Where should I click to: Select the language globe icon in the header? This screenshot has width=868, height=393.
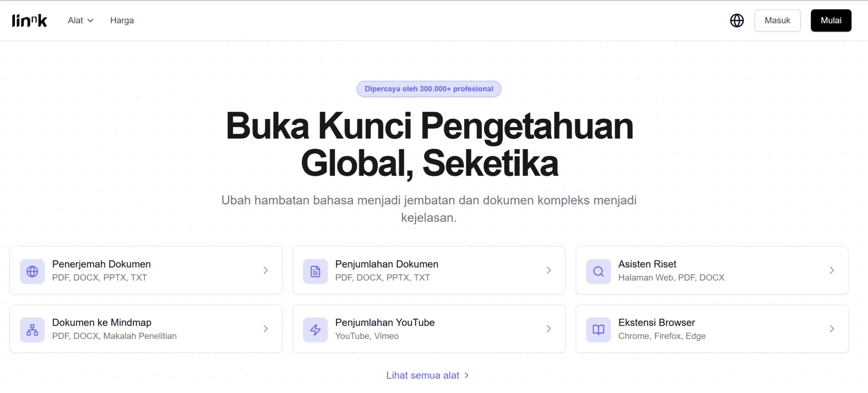pos(736,20)
